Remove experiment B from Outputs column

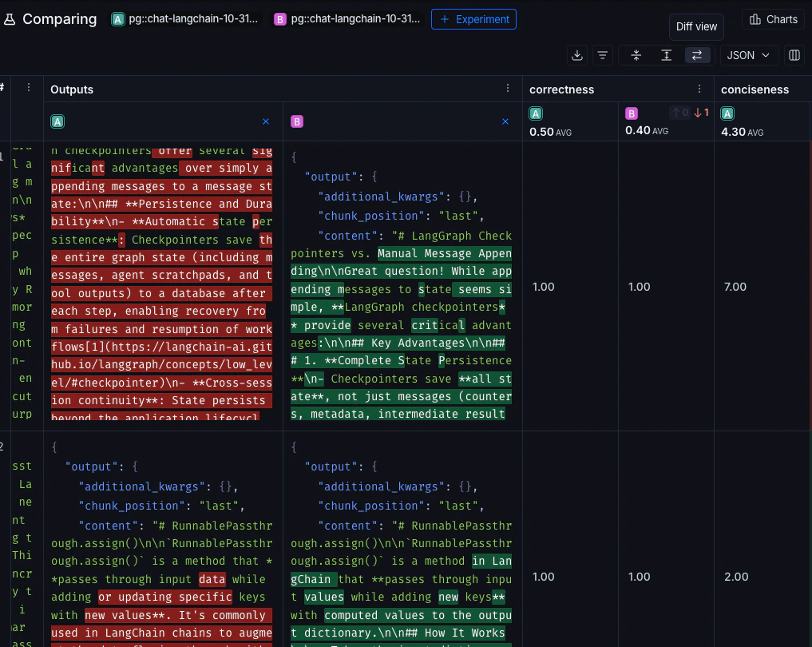[505, 121]
